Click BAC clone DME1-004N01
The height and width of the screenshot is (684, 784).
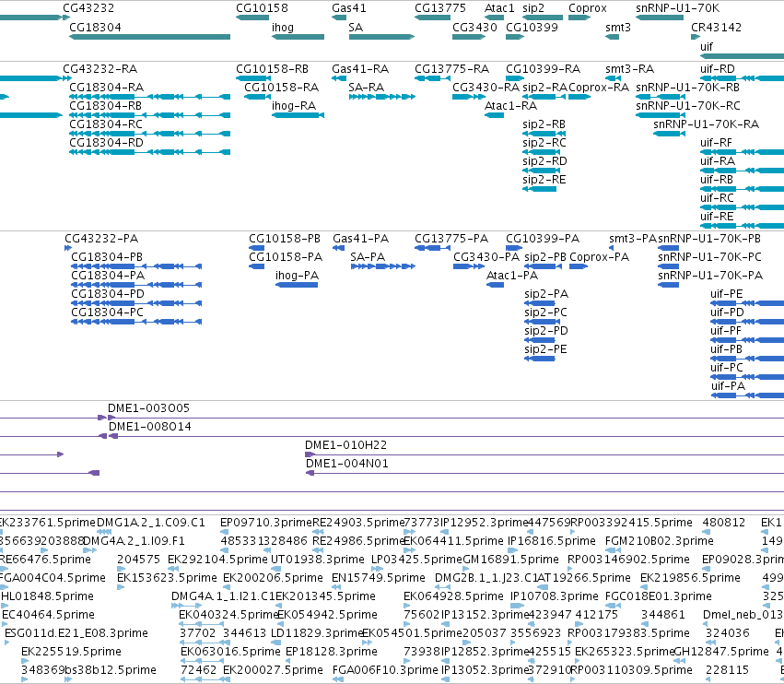(x=347, y=464)
